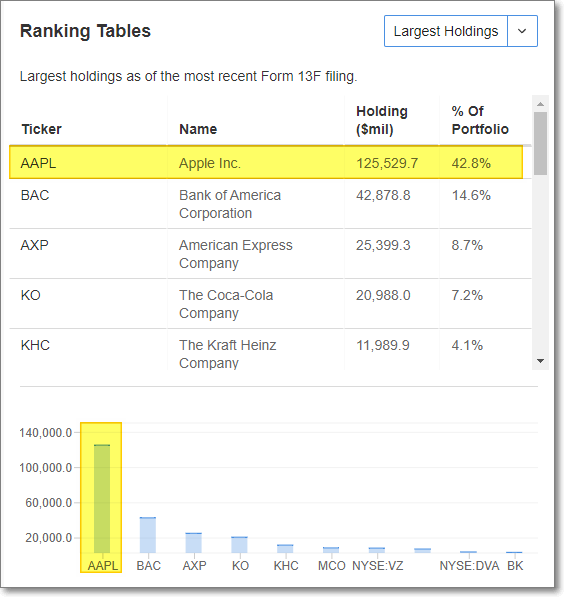Click the AXP bar in the chart
Image resolution: width=564 pixels, height=597 pixels.
pyautogui.click(x=193, y=543)
